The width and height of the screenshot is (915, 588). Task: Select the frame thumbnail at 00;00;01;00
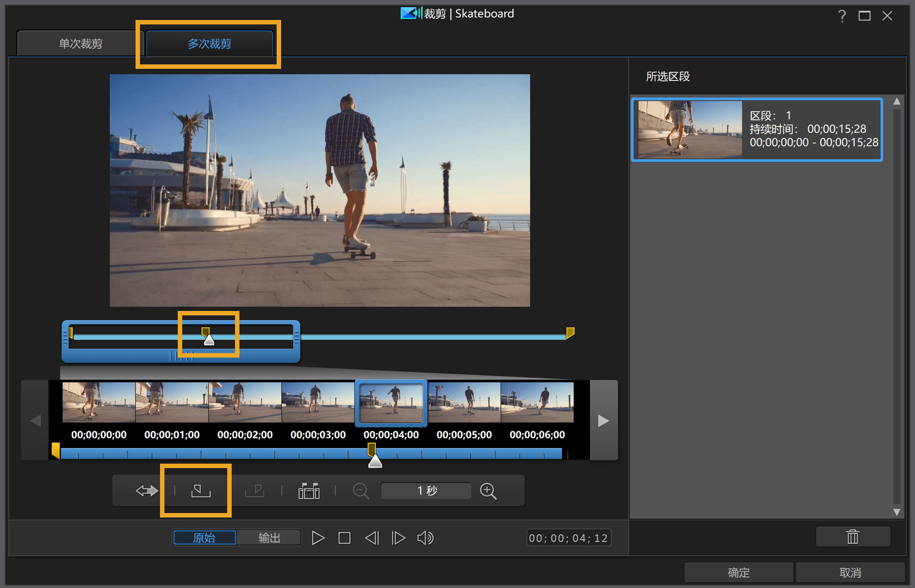pos(172,402)
